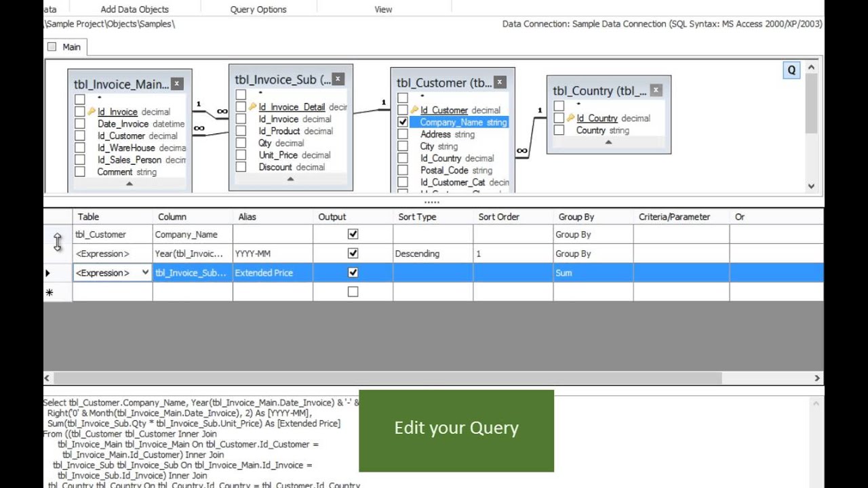
Task: Select the new row asterisk marker in grid
Action: (49, 292)
